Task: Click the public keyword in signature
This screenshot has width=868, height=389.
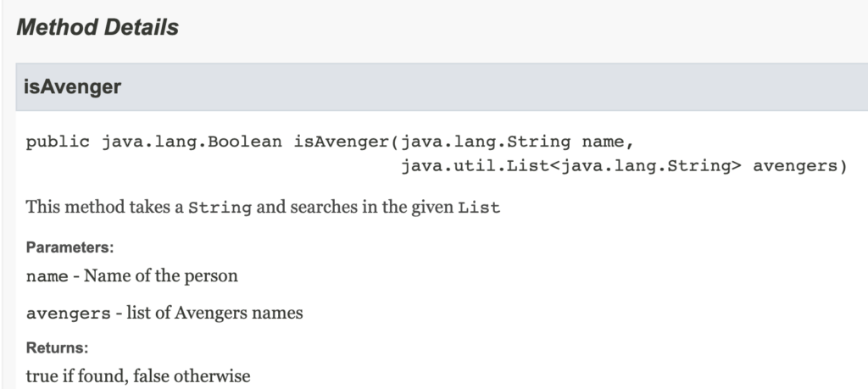Action: coord(58,142)
